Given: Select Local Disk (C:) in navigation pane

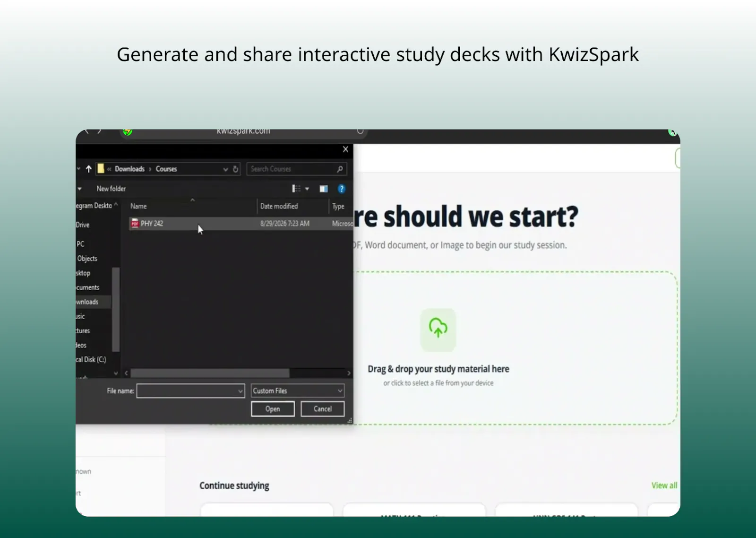Looking at the screenshot, I should (x=91, y=359).
